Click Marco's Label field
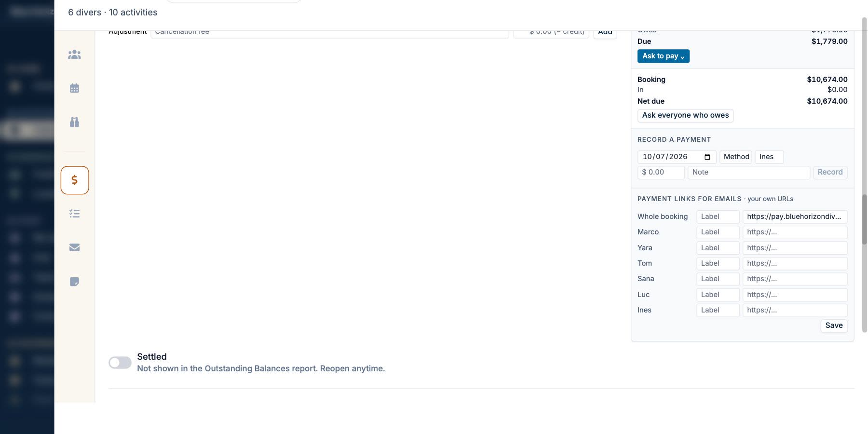 718,232
